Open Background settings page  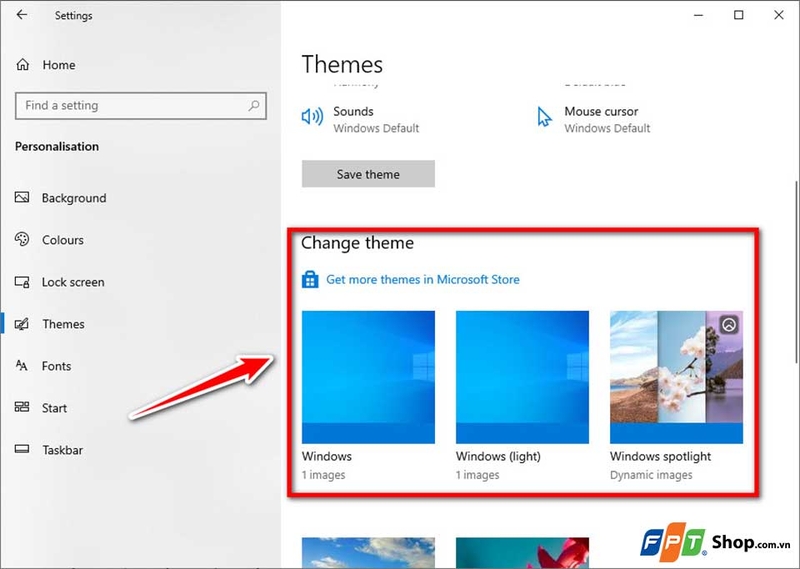[74, 198]
